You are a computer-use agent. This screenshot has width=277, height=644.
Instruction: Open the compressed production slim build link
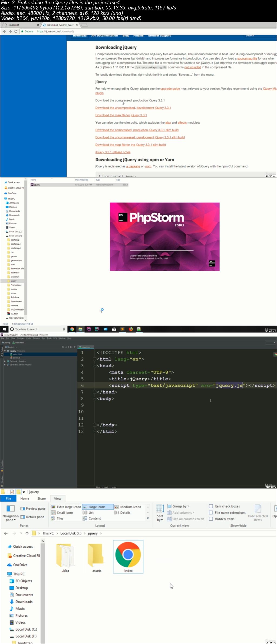tap(137, 130)
